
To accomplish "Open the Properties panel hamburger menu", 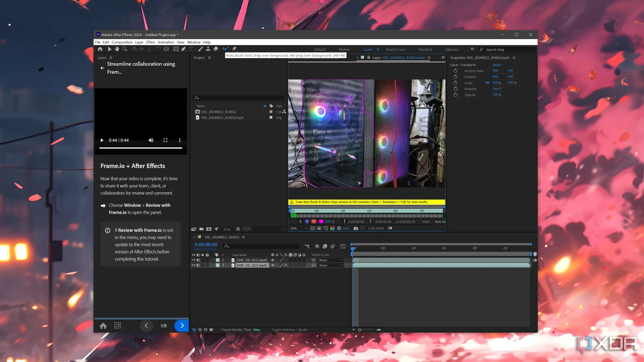I will point(514,58).
